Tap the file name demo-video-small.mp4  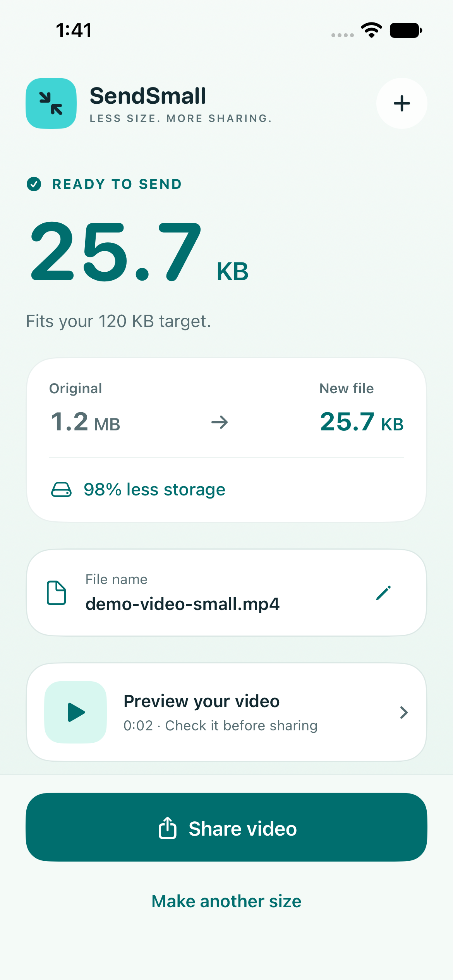(182, 604)
